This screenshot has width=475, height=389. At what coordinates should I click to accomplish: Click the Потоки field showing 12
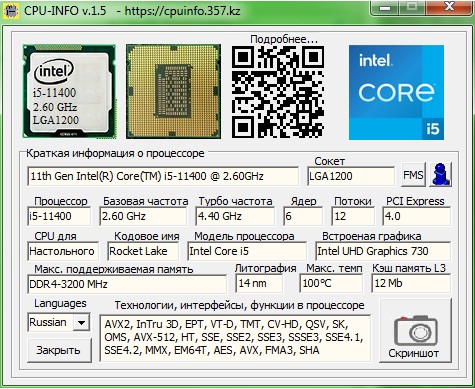(353, 216)
